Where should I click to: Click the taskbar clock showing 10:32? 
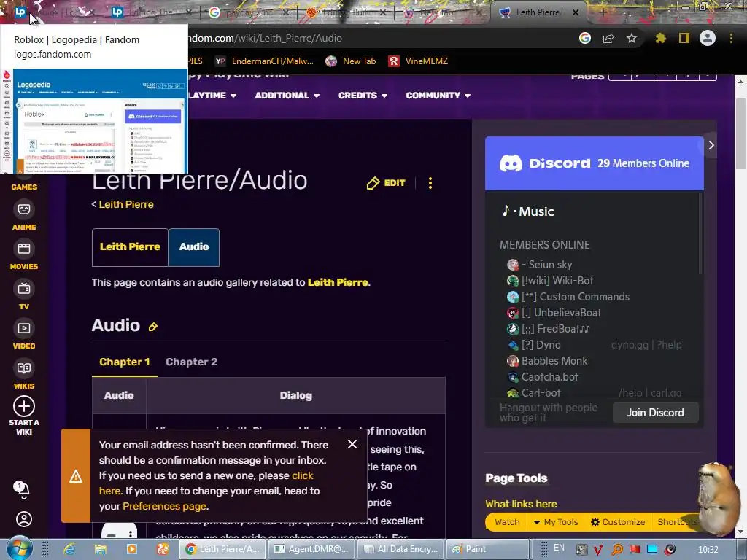pos(708,549)
